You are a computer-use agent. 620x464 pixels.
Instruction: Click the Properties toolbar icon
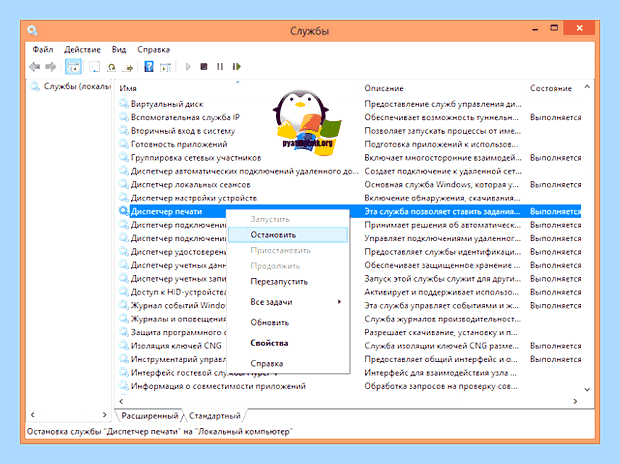pyautogui.click(x=95, y=67)
